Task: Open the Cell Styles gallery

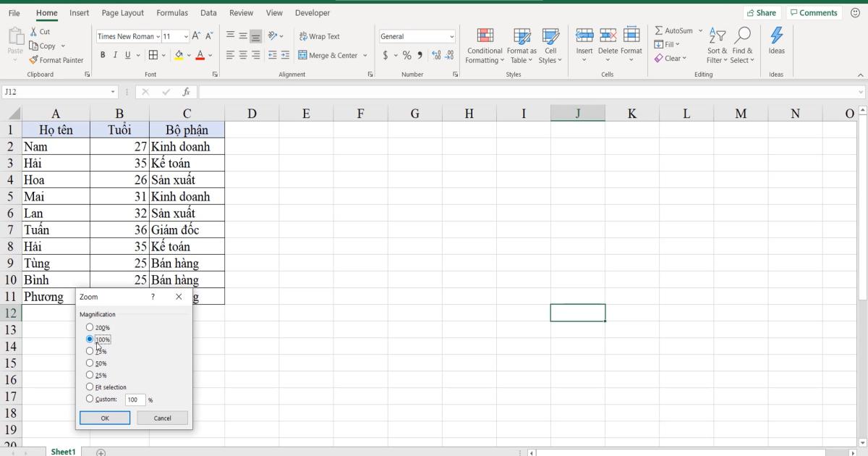Action: point(550,46)
